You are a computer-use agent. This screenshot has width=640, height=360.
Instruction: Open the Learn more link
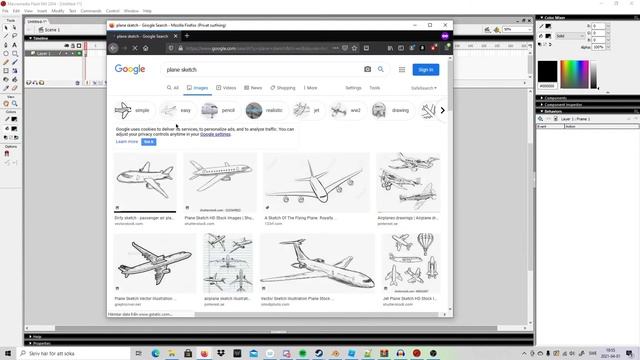127,142
